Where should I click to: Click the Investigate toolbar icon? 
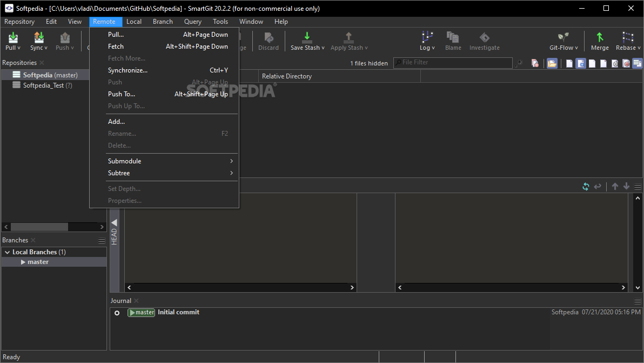pyautogui.click(x=485, y=37)
